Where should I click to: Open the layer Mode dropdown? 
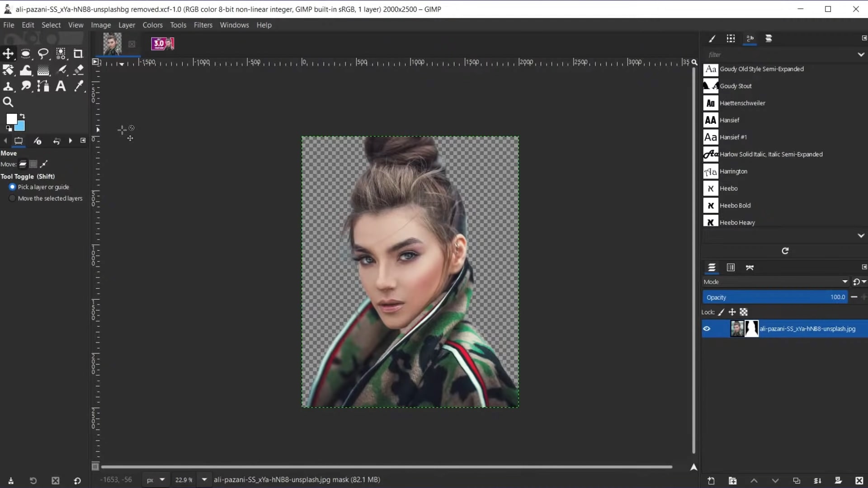[x=775, y=282]
